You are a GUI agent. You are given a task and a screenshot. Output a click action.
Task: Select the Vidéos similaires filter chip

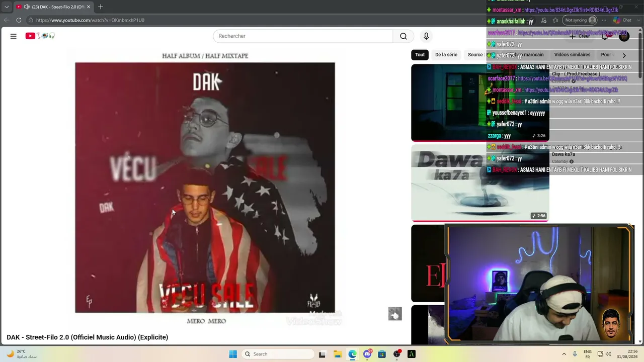pos(572,55)
